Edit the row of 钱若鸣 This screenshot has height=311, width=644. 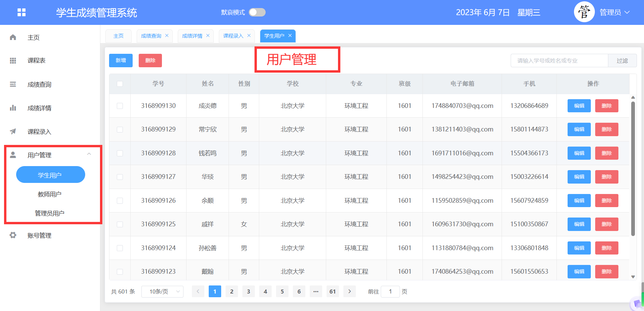579,153
